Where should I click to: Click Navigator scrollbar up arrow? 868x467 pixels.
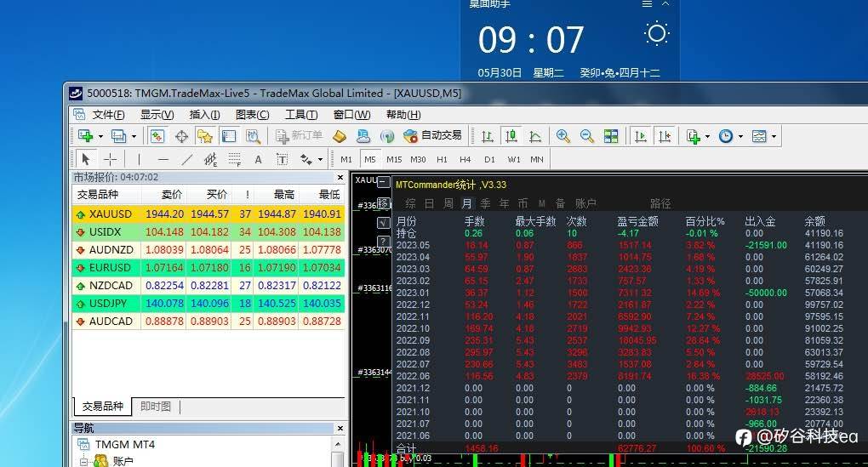[338, 444]
